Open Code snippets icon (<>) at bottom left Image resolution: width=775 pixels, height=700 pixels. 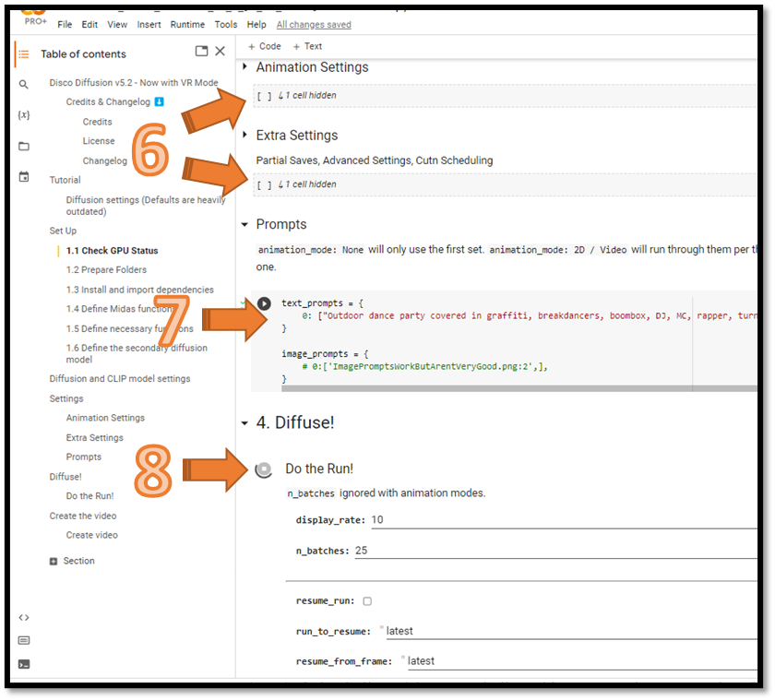pyautogui.click(x=24, y=618)
